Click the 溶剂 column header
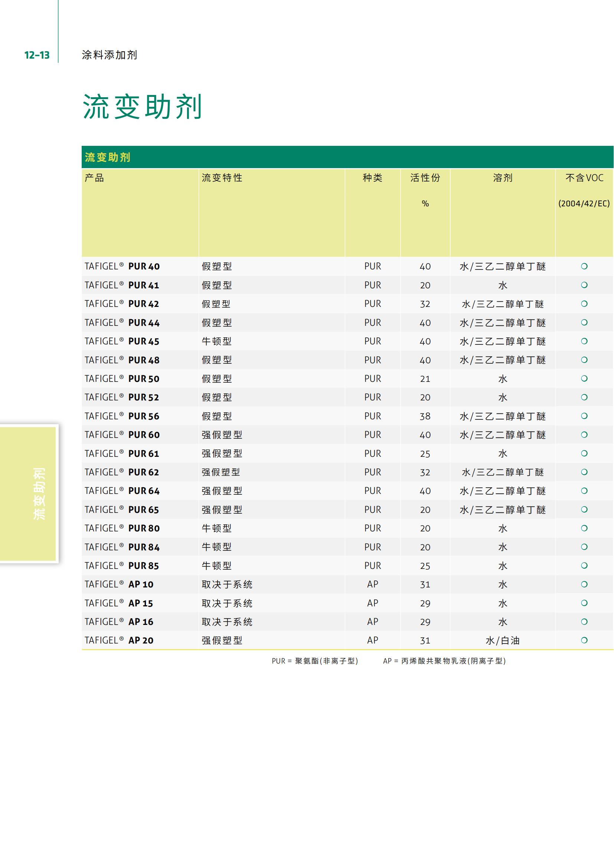The width and height of the screenshot is (614, 868). tap(503, 178)
